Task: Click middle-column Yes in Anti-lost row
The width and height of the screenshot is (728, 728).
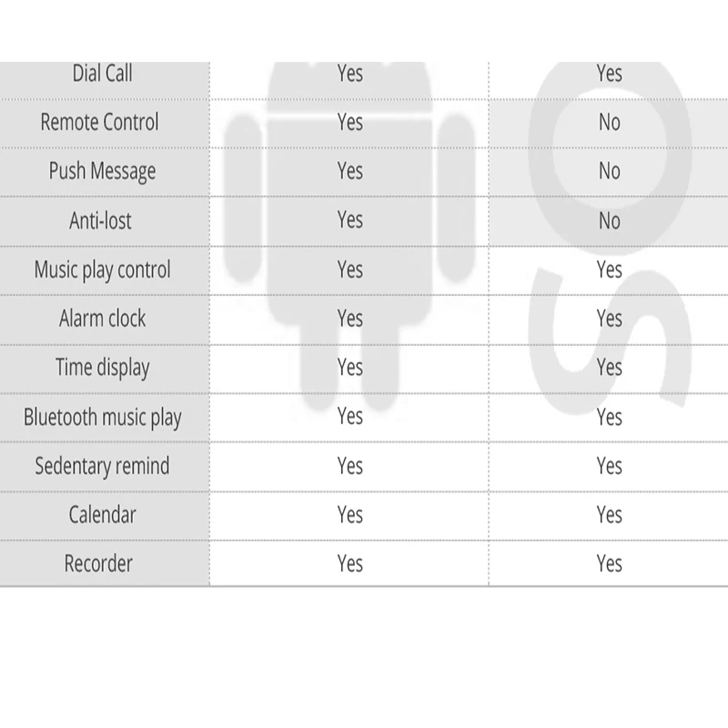Action: 349,220
